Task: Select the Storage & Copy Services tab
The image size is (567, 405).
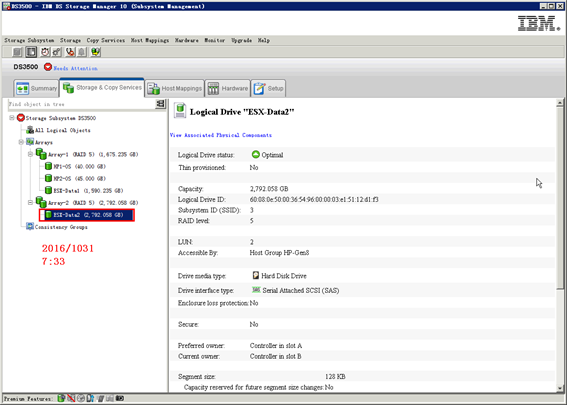Action: (102, 88)
